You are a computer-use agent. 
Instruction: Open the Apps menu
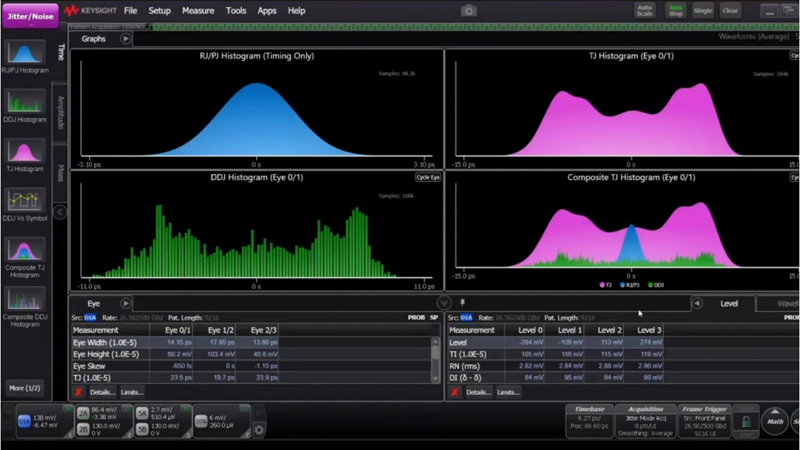(266, 10)
